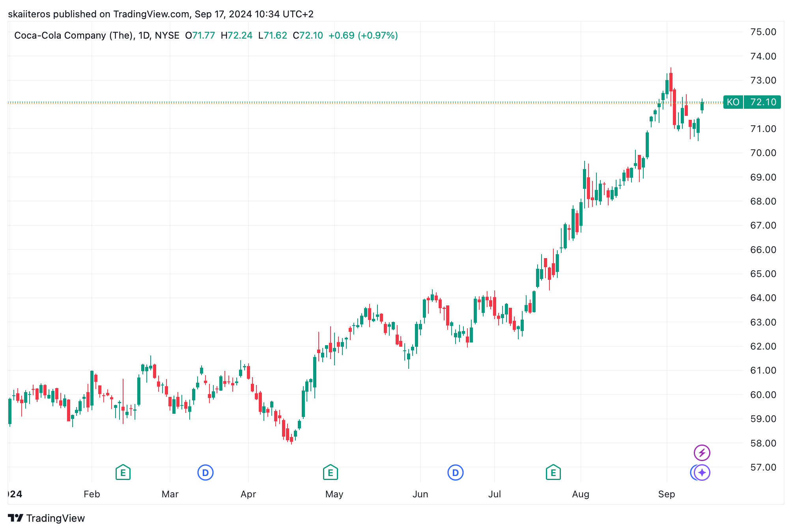Click the 70.00 price axis label
Screen dimensions: 792x532
763,153
